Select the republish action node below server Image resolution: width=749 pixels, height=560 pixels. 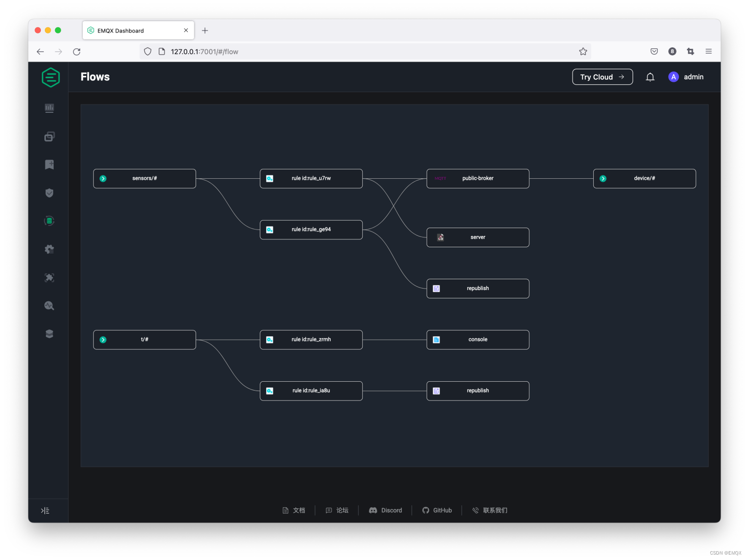coord(477,288)
